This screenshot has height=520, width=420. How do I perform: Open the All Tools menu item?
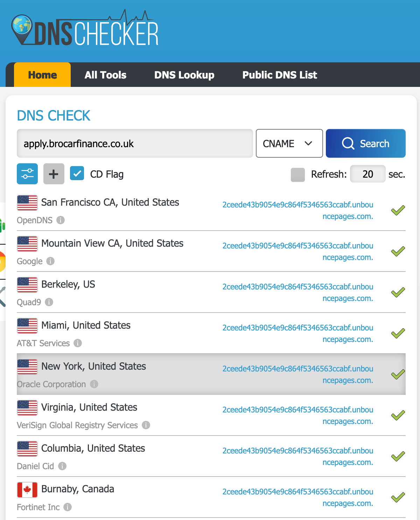click(x=105, y=75)
